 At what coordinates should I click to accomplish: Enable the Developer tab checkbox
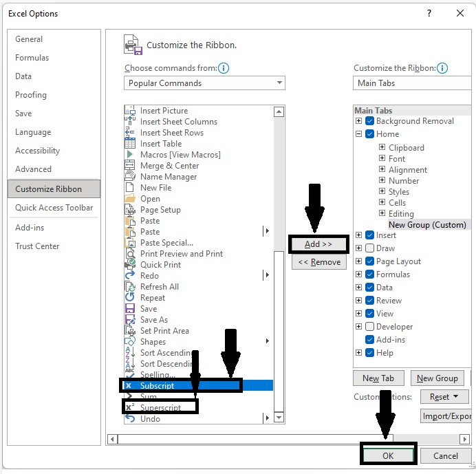[369, 326]
